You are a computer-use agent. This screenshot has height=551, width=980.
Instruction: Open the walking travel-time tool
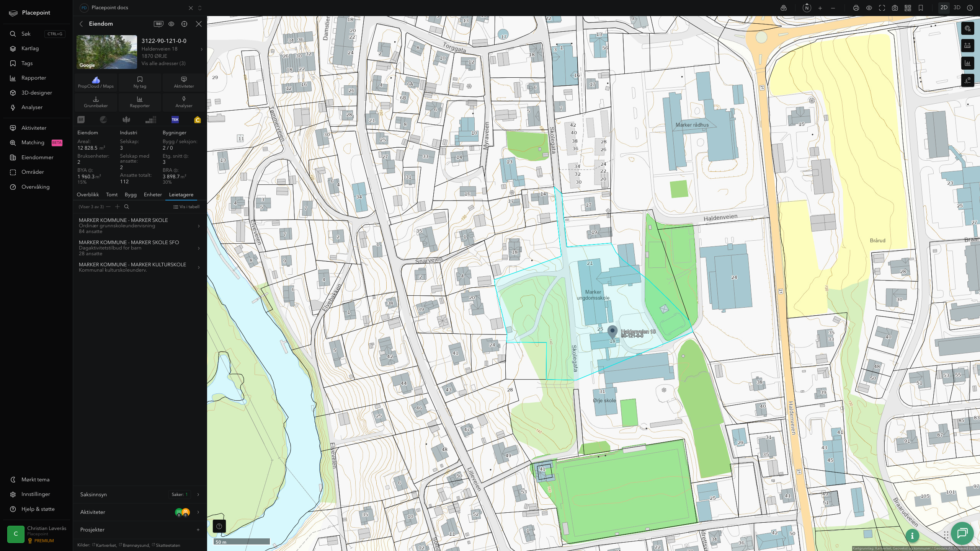(x=968, y=80)
